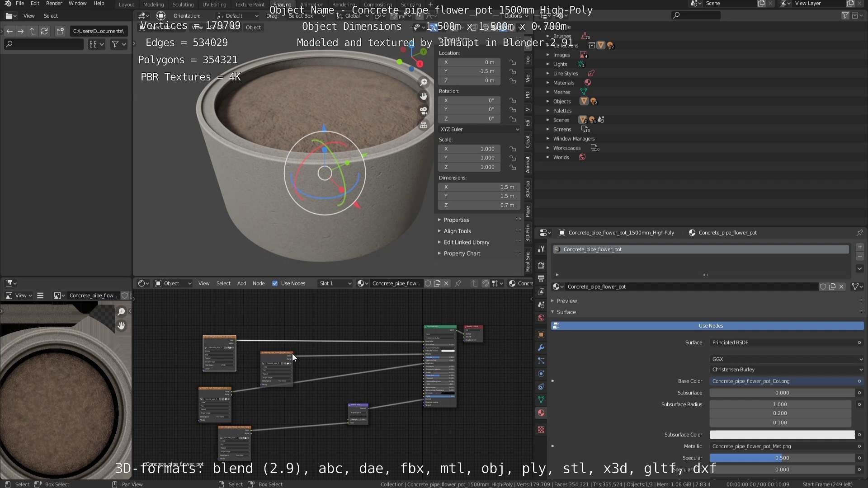Open the Material properties tab

pyautogui.click(x=541, y=413)
